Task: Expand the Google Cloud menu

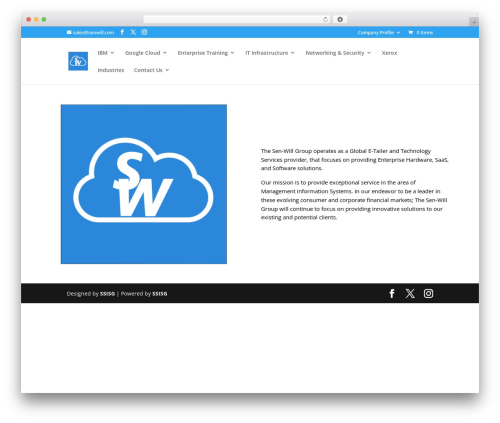Action: (x=146, y=53)
